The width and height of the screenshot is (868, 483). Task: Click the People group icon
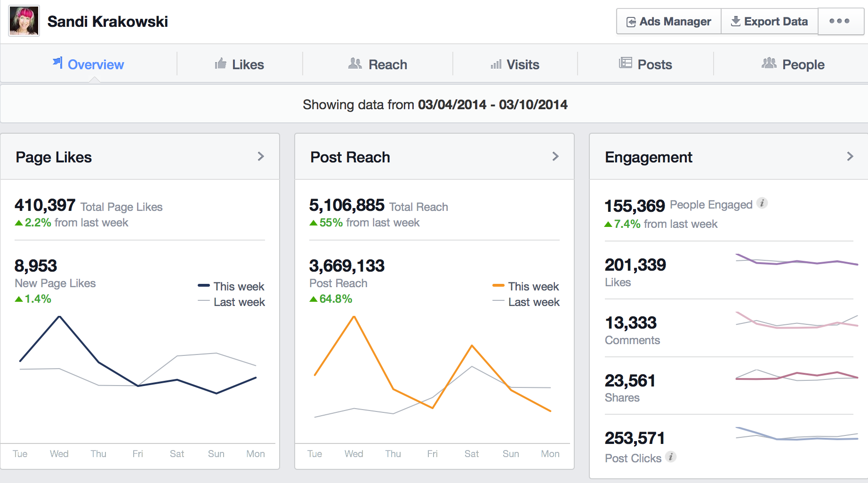coord(769,63)
